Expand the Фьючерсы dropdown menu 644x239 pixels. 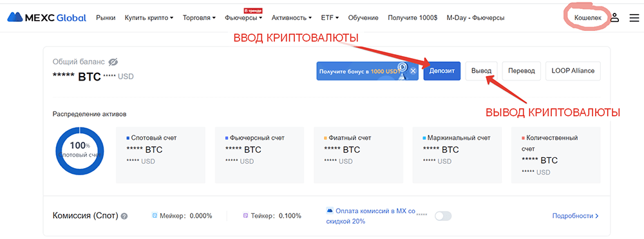point(243,17)
